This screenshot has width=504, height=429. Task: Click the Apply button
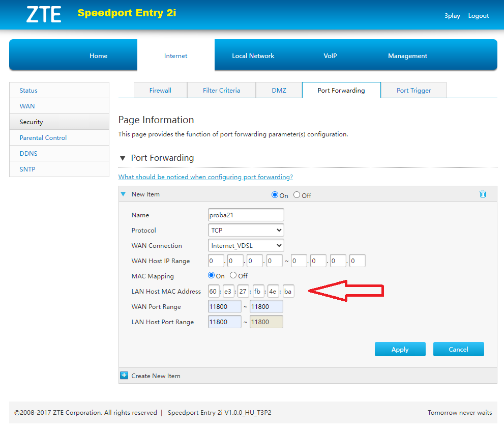coord(400,349)
